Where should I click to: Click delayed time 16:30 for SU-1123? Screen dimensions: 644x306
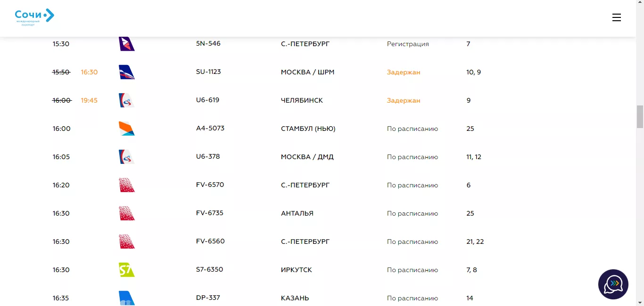pyautogui.click(x=89, y=72)
